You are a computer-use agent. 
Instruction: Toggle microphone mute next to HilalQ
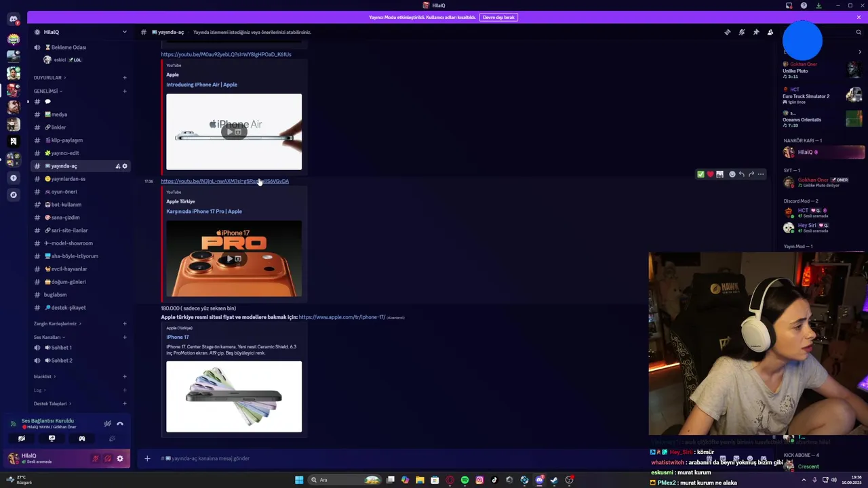coord(95,459)
